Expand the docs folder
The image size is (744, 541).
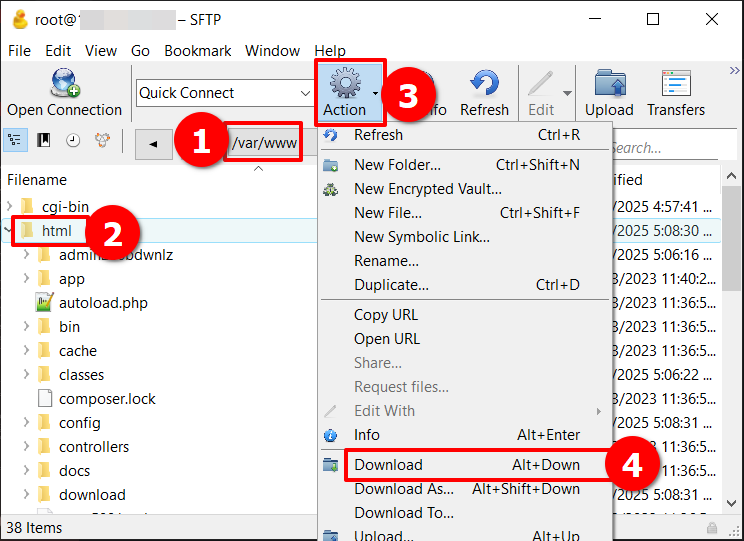coord(27,470)
